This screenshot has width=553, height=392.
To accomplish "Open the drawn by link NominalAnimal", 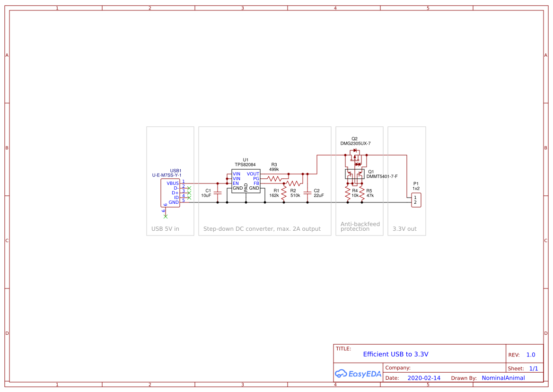I will 503,378.
